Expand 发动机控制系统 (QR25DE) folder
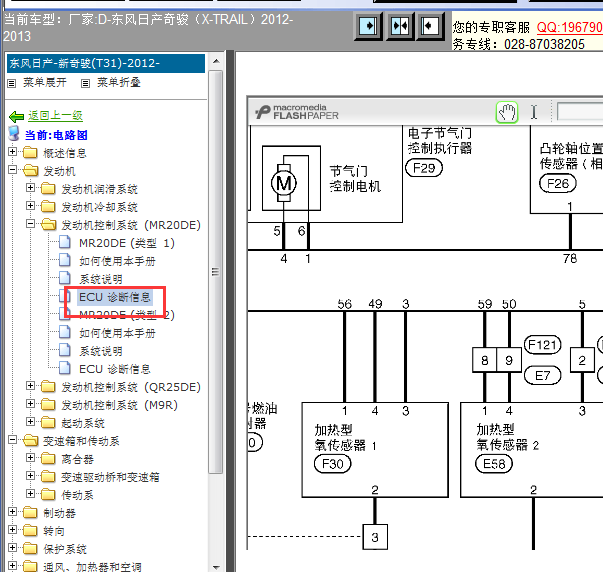Viewport: 603px width, 572px height. click(30, 385)
